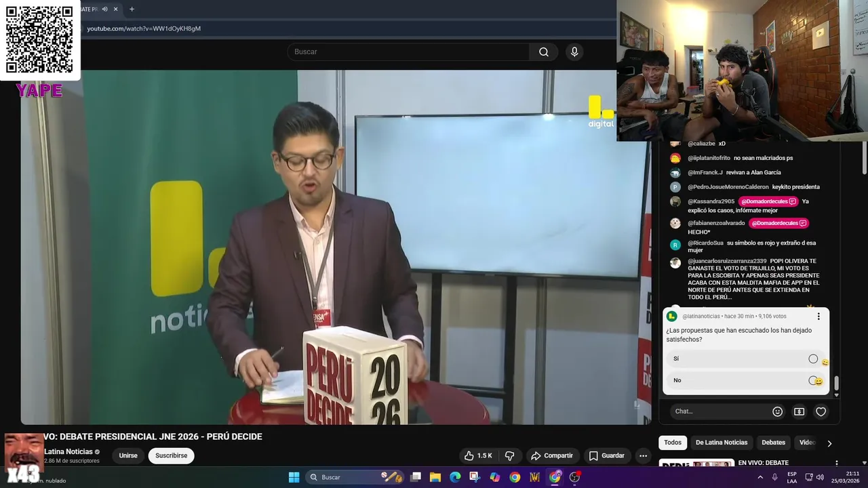
Task: Click the YouTube search magnifier button
Action: click(544, 52)
